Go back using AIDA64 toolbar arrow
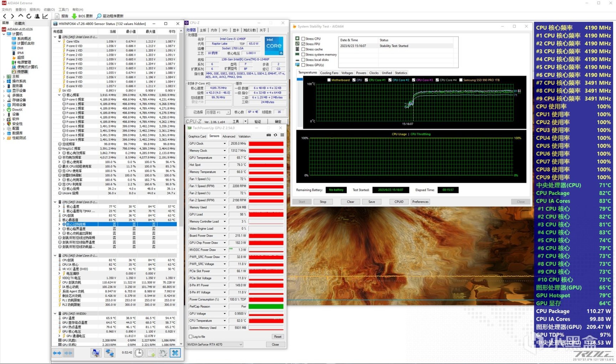 (5, 16)
